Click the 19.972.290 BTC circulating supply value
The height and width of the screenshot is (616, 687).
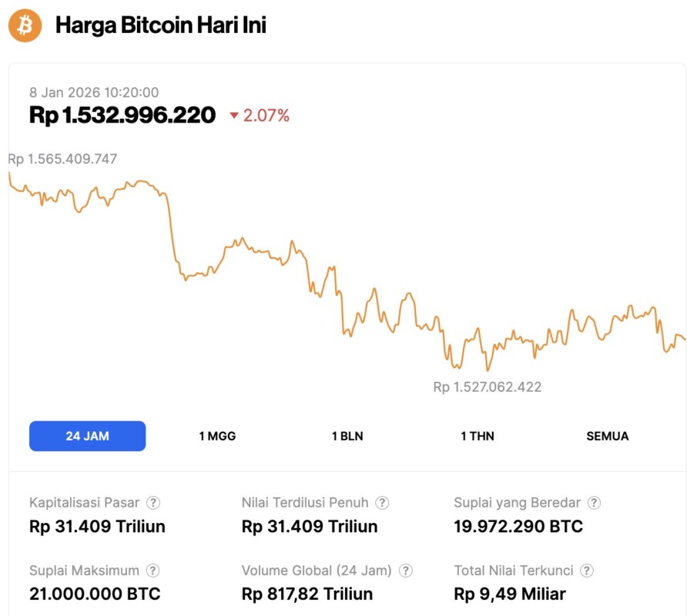point(518,527)
